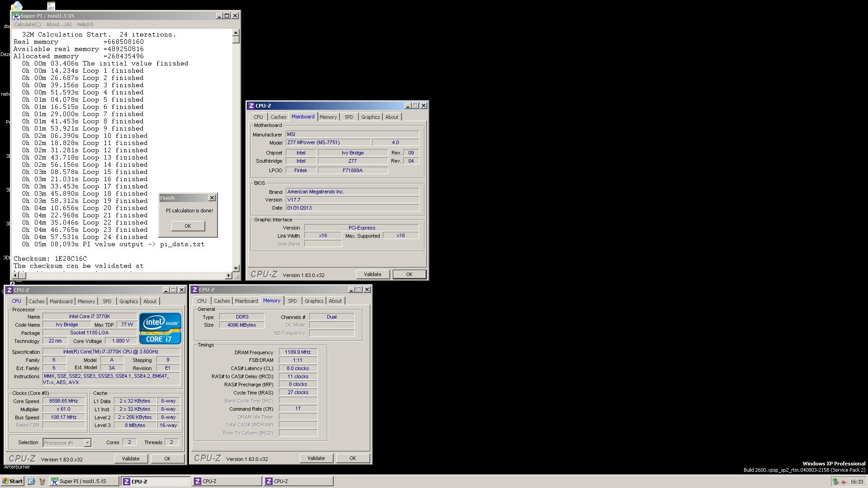This screenshot has width=868, height=488.
Task: Activate the third CPU-Z taskbar button
Action: click(x=298, y=481)
